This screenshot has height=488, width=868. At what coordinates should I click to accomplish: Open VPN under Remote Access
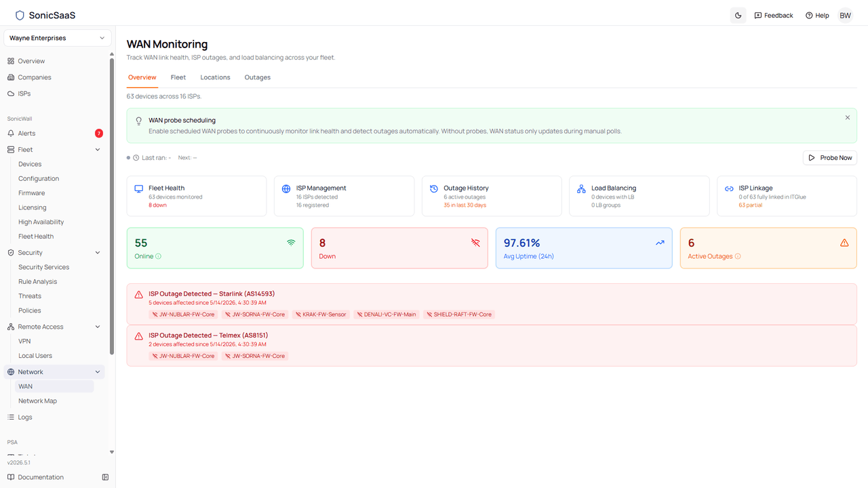(x=24, y=342)
